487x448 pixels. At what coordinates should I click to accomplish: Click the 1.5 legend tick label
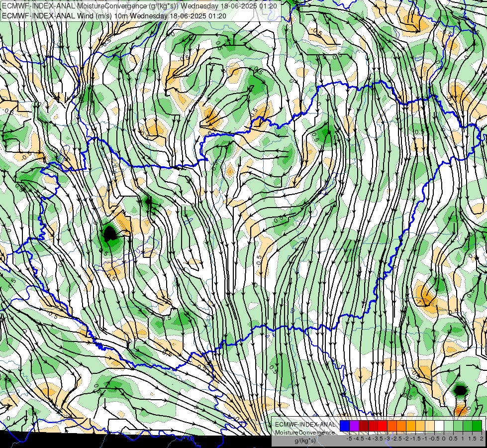pos(473,439)
